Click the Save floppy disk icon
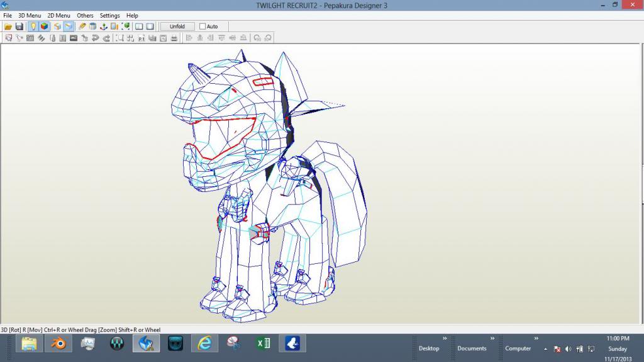644x362 pixels. 19,26
